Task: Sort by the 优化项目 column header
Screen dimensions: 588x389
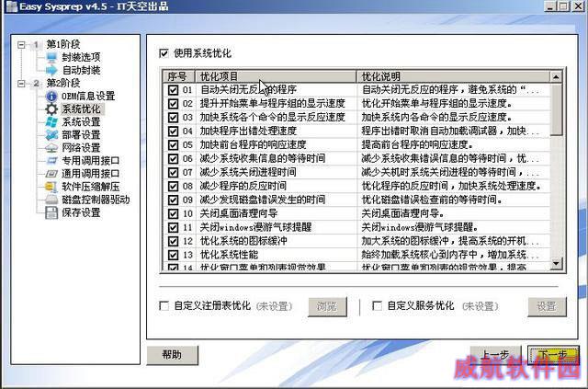Action: pyautogui.click(x=276, y=76)
